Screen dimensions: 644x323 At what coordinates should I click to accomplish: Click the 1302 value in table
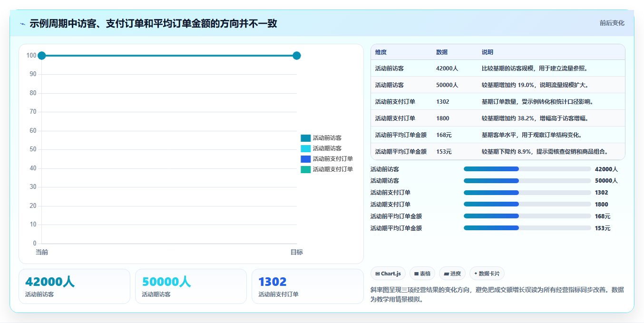point(443,102)
